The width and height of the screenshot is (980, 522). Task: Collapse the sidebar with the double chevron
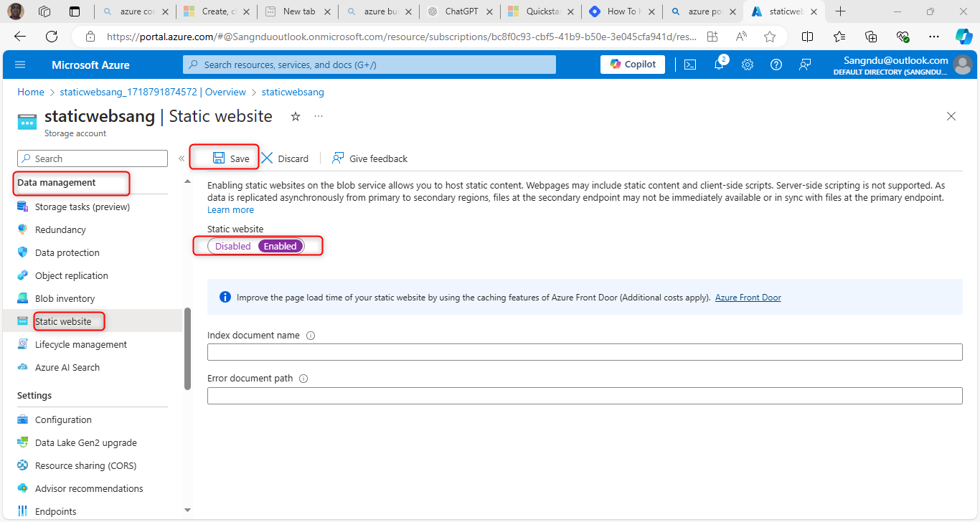point(182,158)
